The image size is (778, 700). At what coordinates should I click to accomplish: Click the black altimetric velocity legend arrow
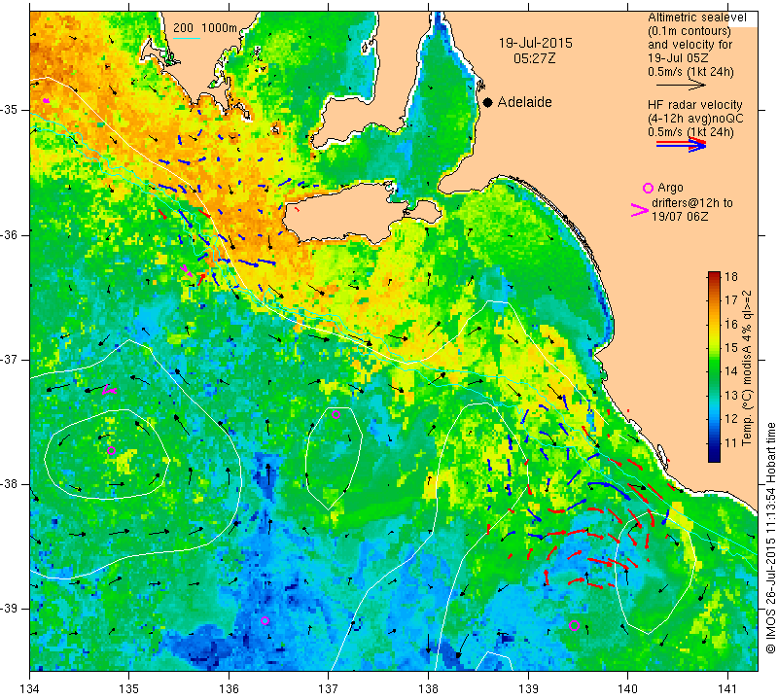pyautogui.click(x=681, y=86)
